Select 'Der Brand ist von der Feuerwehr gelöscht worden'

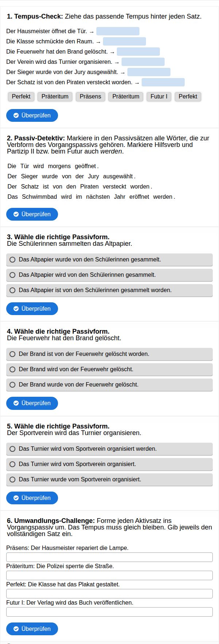point(109,354)
